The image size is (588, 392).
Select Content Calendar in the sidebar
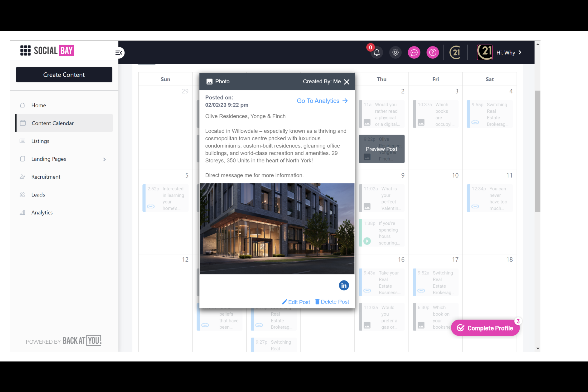pyautogui.click(x=64, y=123)
